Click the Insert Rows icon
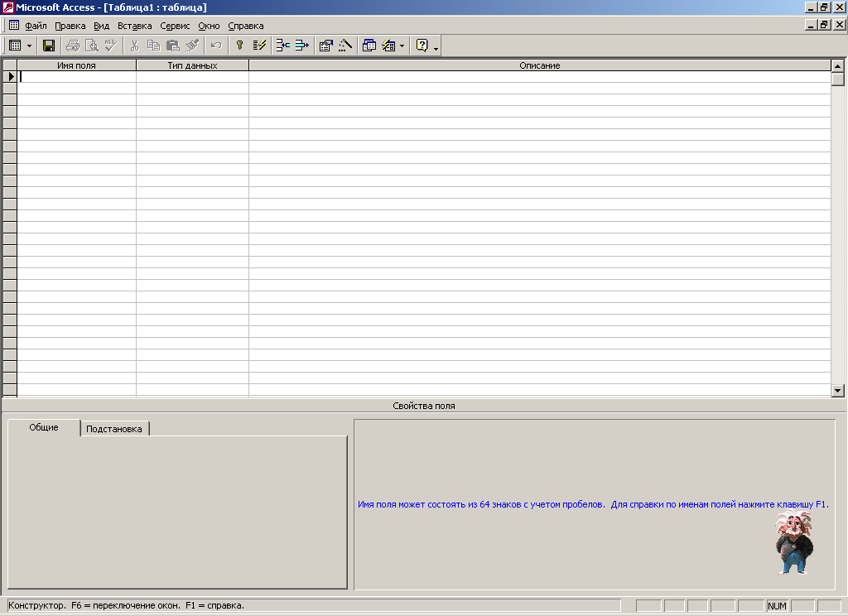848x616 pixels. coord(283,46)
